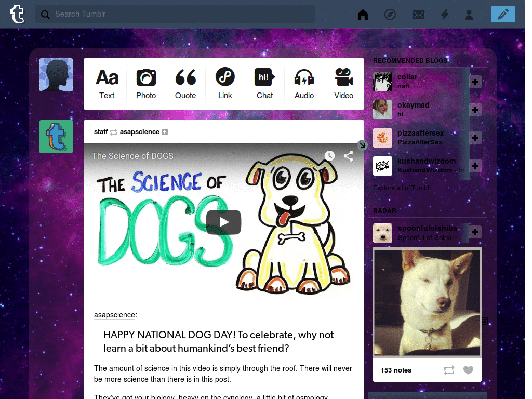This screenshot has width=532, height=399.
Task: Click Explore all of Tumblr link
Action: click(402, 188)
